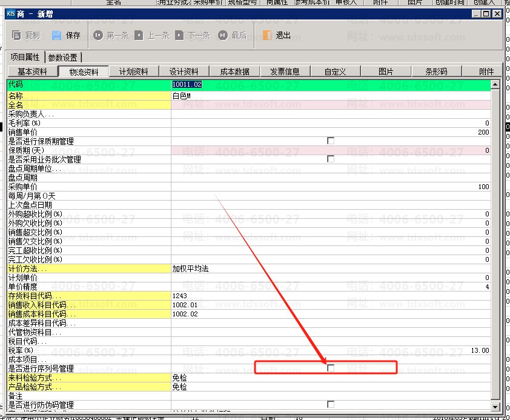Click scrollbar down arrow in property grid
Image resolution: width=510 pixels, height=420 pixels.
point(495,407)
